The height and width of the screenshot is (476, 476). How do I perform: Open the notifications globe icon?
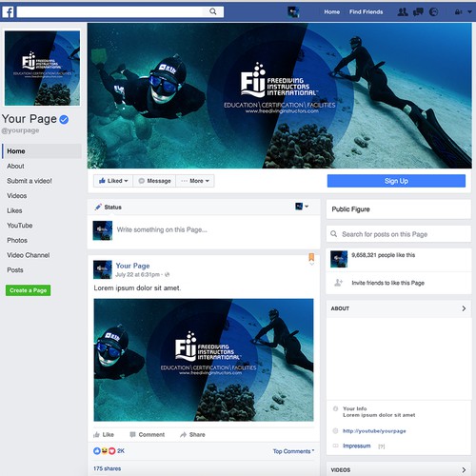pyautogui.click(x=433, y=12)
